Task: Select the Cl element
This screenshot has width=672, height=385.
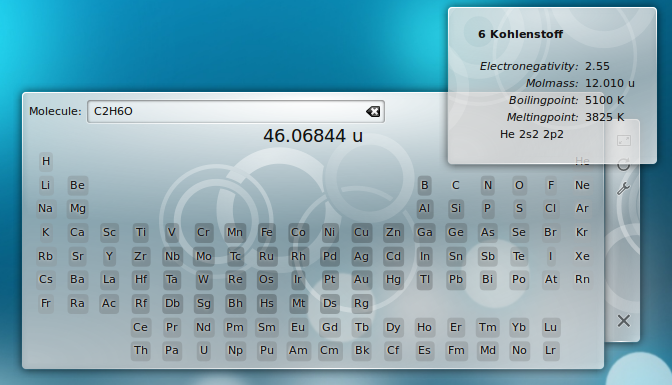Action: pos(550,208)
